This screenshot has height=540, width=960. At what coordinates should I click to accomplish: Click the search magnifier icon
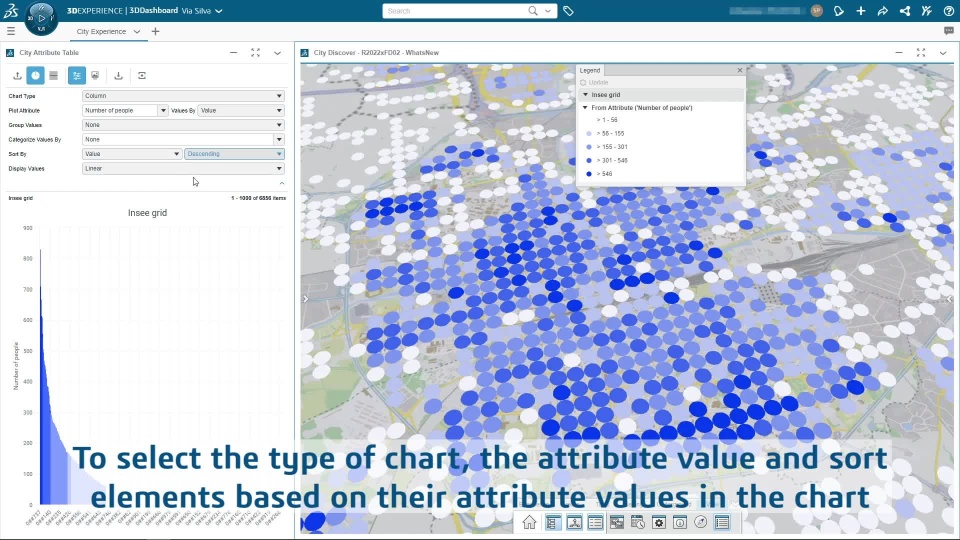[x=533, y=11]
